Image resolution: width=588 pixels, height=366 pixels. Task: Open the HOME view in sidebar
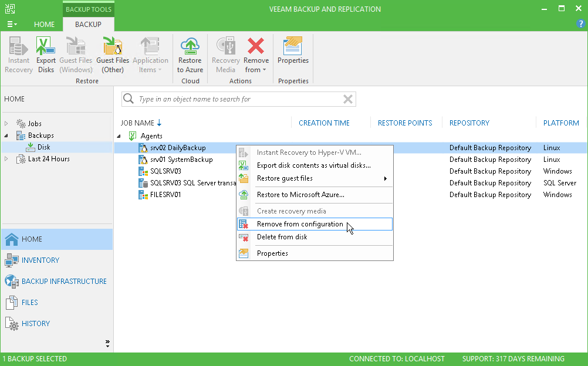coord(57,239)
